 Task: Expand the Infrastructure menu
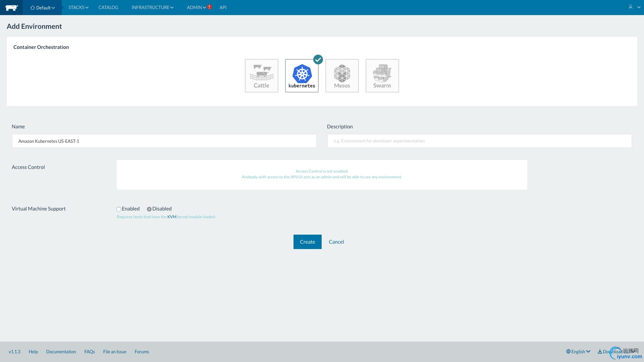tap(153, 7)
